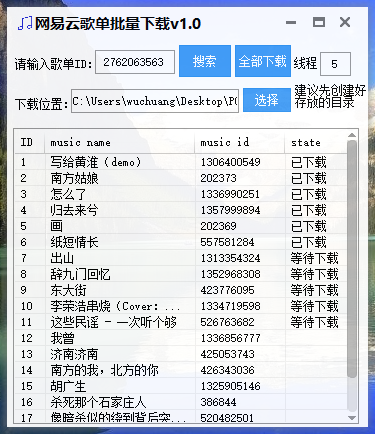Select the song 南方姑娘
The image size is (375, 434).
tap(74, 178)
